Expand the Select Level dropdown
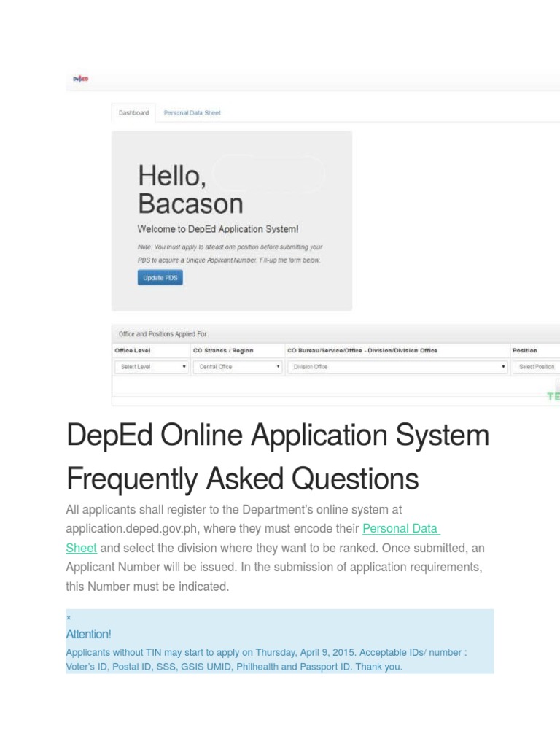 click(x=151, y=367)
